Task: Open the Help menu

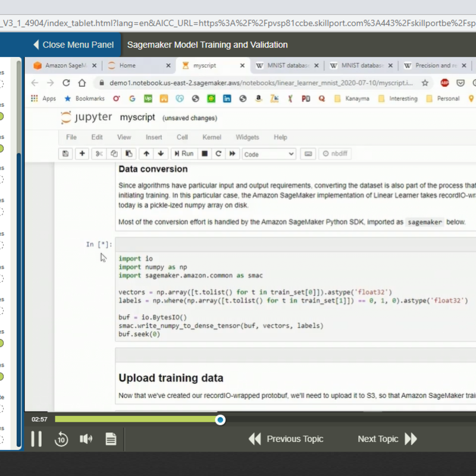Action: pyautogui.click(x=280, y=137)
